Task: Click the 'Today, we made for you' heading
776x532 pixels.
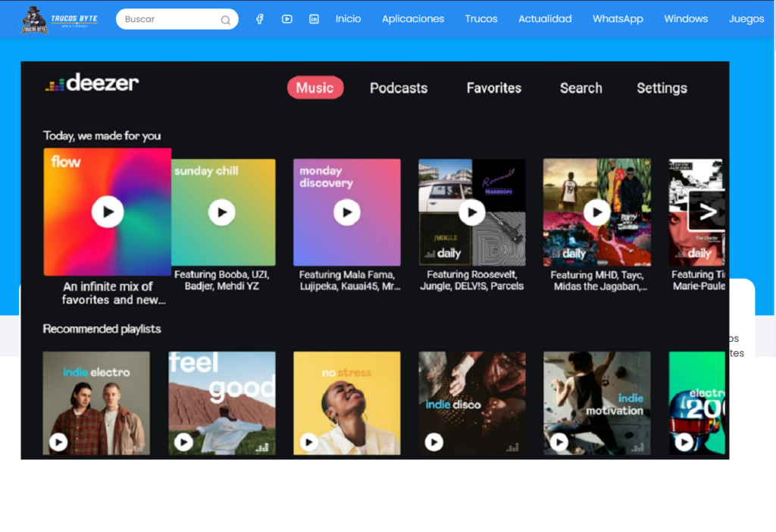Action: coord(102,136)
